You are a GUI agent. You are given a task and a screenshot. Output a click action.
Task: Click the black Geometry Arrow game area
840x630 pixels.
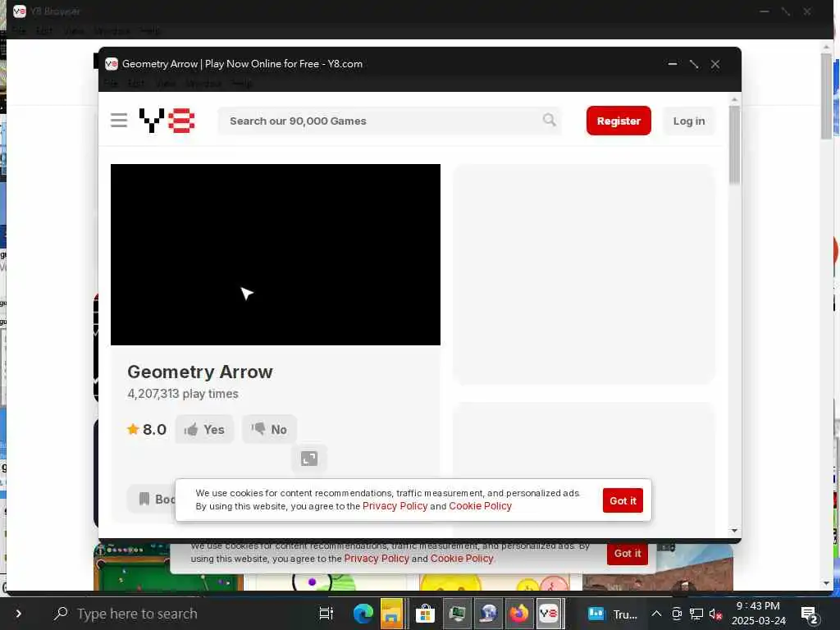(276, 254)
